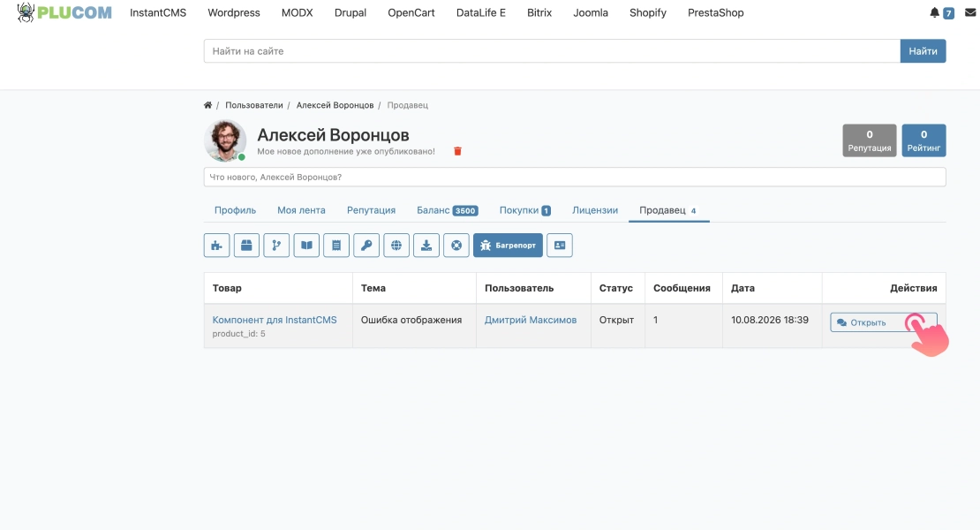Delete status with red trash icon
This screenshot has height=530, width=980.
pos(457,151)
